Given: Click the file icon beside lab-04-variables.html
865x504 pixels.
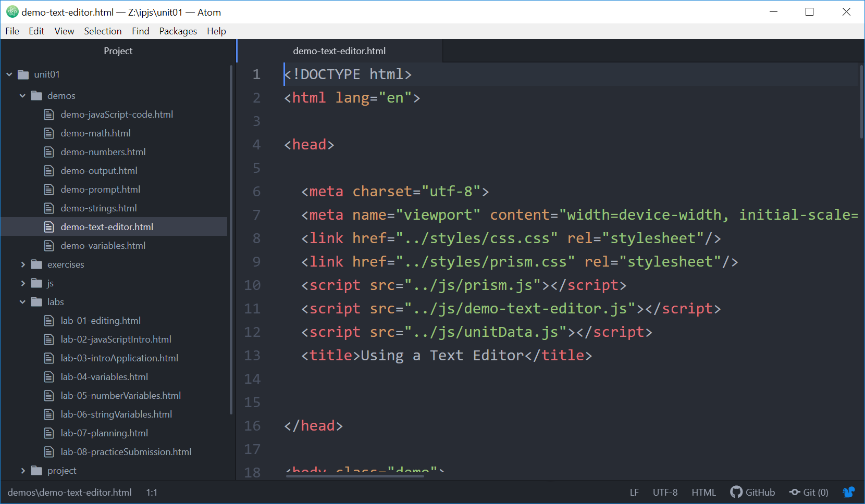Looking at the screenshot, I should (49, 376).
